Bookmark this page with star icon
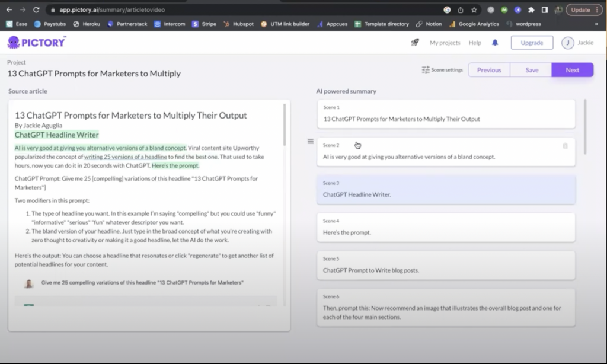Image resolution: width=607 pixels, height=364 pixels. (474, 9)
